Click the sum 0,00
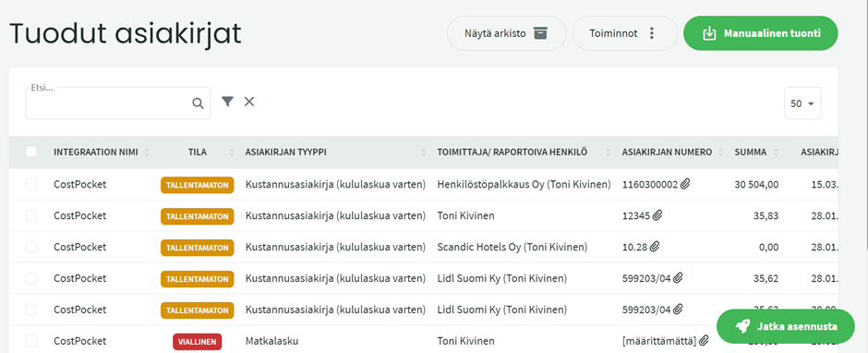868x353 pixels. click(769, 247)
